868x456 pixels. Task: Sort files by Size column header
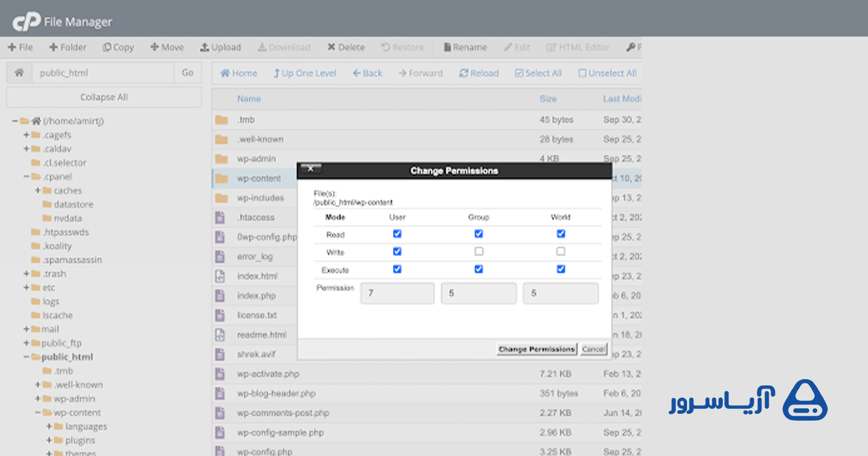coord(548,99)
